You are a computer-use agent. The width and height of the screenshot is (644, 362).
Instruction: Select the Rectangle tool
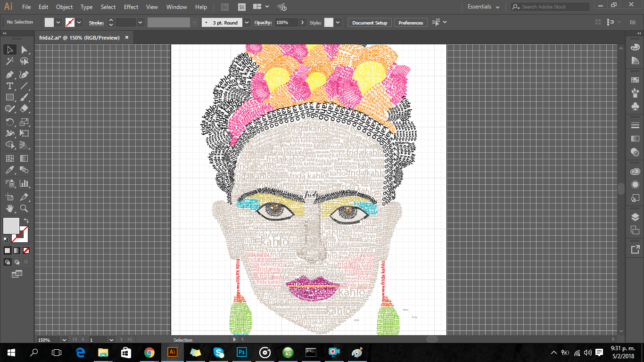9,97
